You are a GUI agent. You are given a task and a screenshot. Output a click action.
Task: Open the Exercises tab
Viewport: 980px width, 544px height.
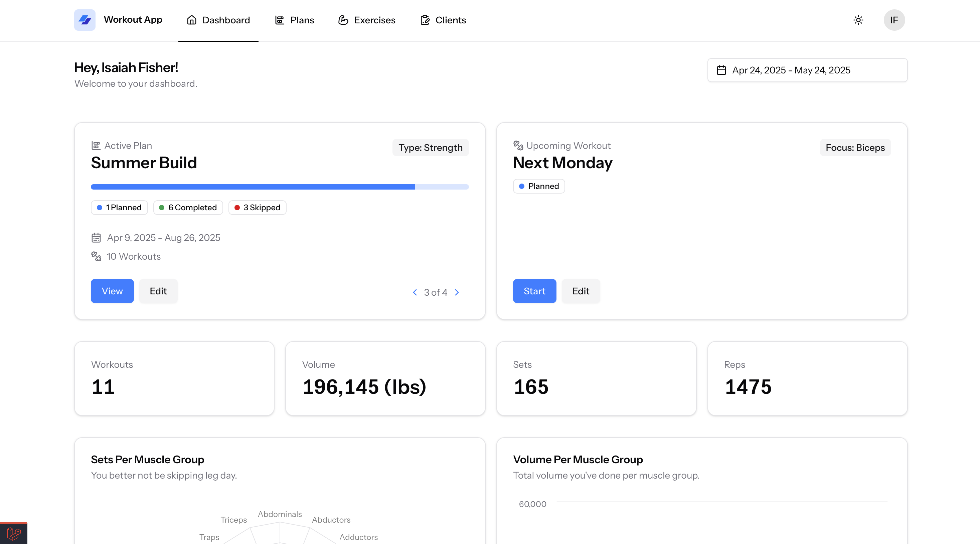click(367, 20)
